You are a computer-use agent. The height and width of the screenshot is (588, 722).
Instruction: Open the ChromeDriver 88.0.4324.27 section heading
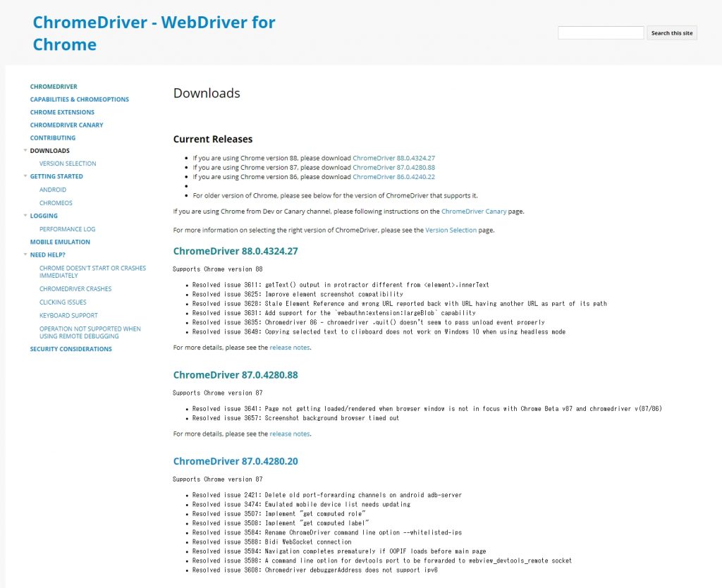point(235,252)
